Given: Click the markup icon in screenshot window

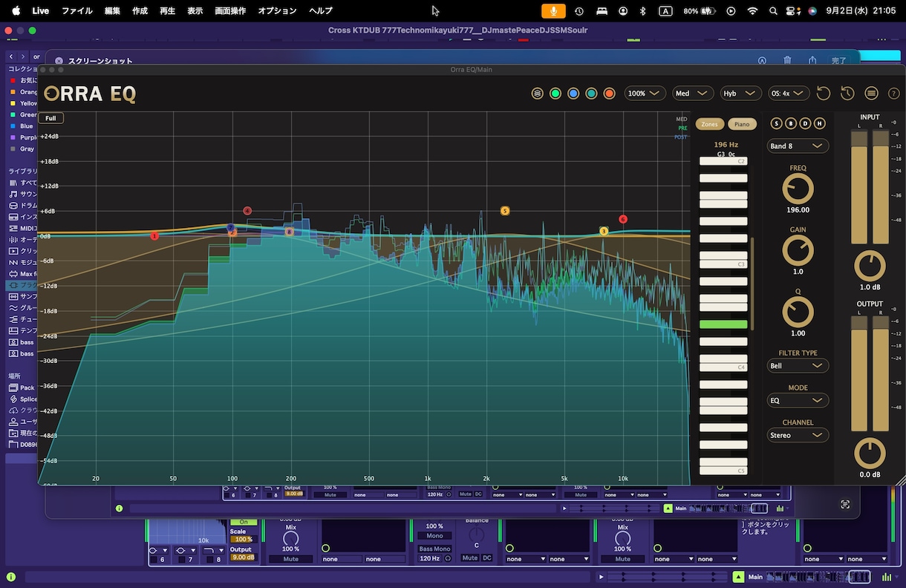Looking at the screenshot, I should click(762, 61).
